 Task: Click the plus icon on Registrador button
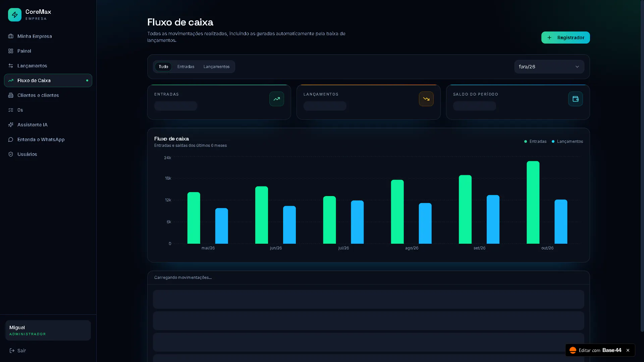tap(549, 38)
